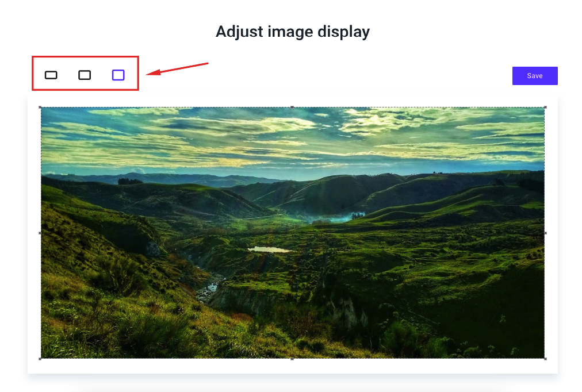Click the rocky stream in the landscape photo

coord(210,287)
